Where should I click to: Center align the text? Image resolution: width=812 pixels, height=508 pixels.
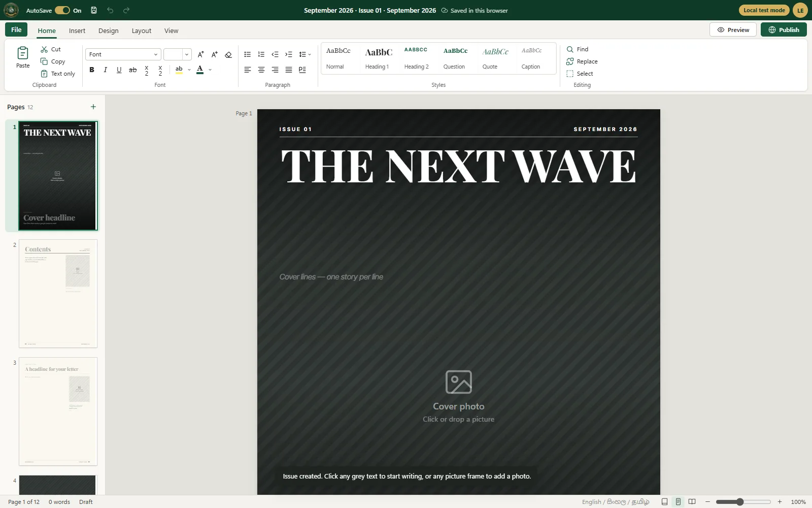(x=261, y=70)
